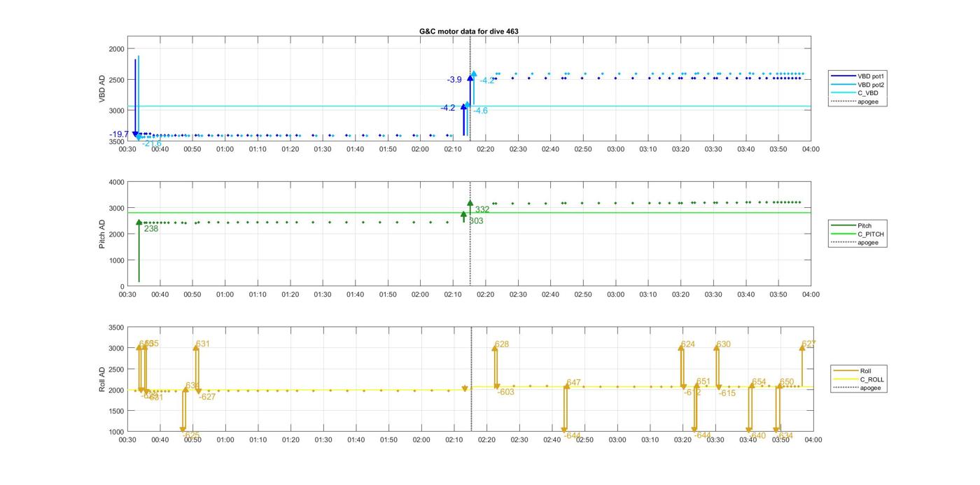Click the dark blue arrow marker labeled -3.9

coord(470,79)
